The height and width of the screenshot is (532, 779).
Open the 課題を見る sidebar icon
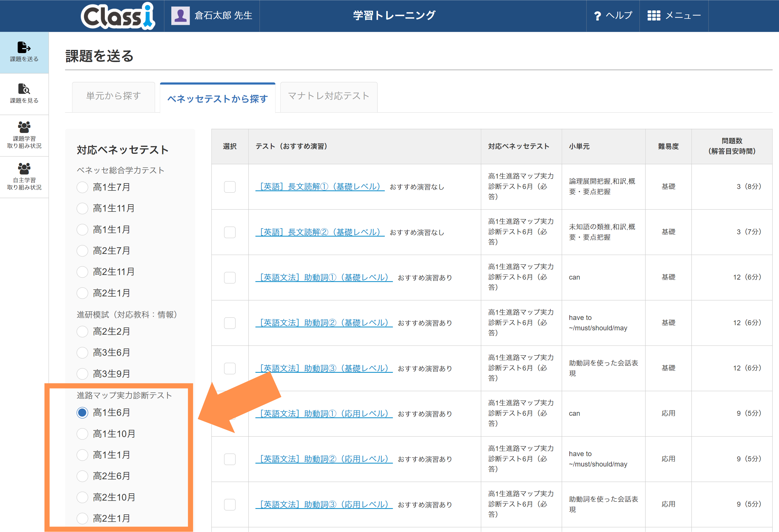24,89
